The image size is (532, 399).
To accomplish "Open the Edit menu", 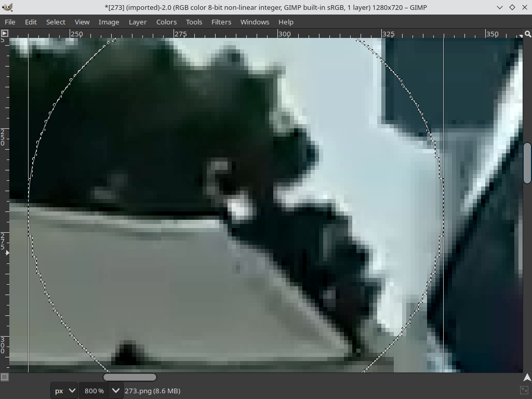I will [x=31, y=22].
